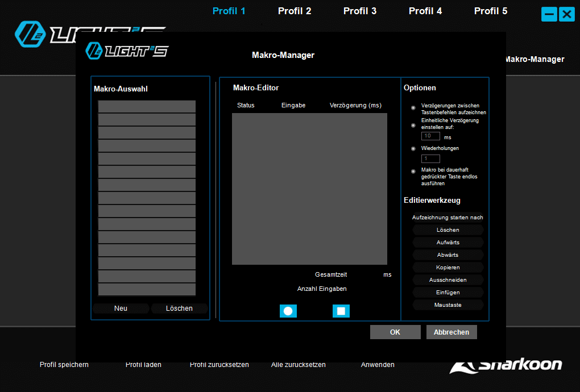Image resolution: width=580 pixels, height=392 pixels.
Task: Click the uniform delay ms input field
Action: point(430,136)
